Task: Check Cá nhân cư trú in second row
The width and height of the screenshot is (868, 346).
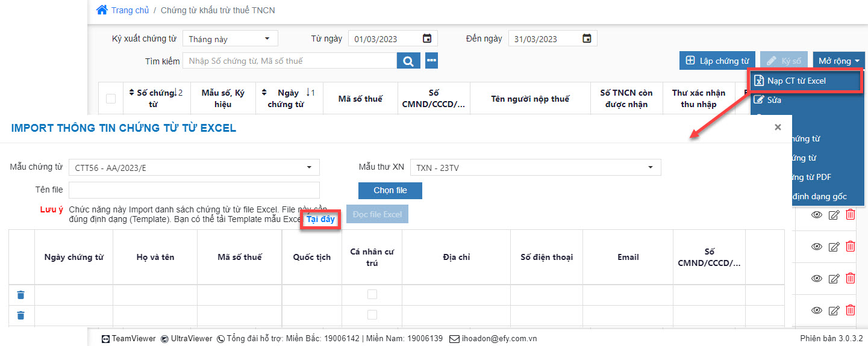Action: (372, 315)
